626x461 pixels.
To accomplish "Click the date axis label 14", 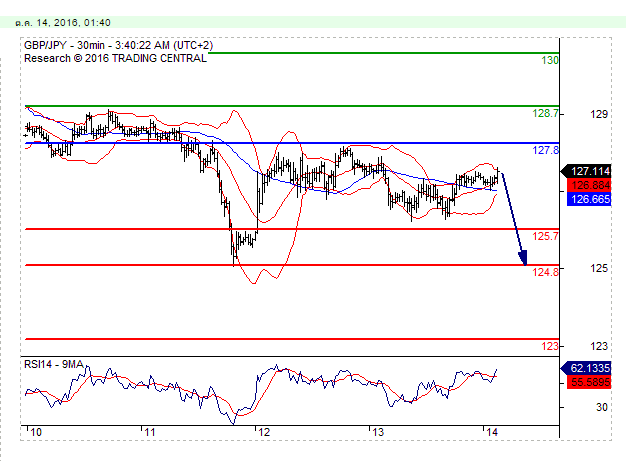I will (492, 432).
